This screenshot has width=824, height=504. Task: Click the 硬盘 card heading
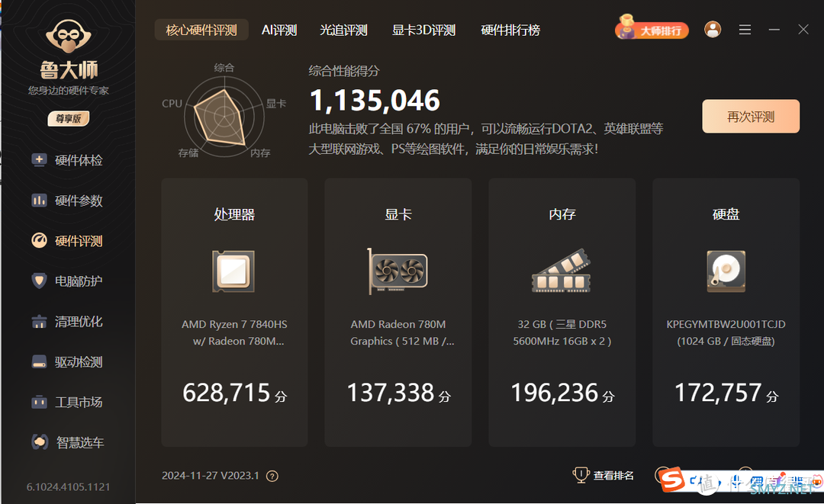tap(726, 214)
